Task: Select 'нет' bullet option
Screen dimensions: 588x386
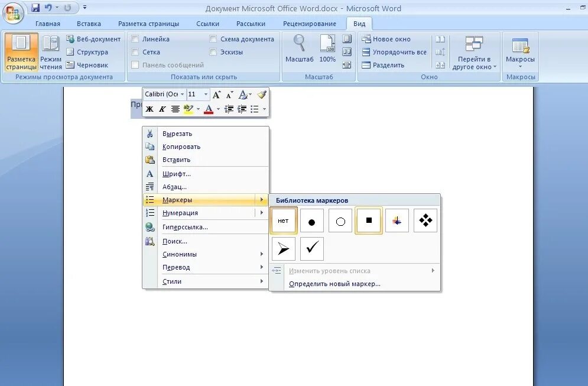Action: pos(284,220)
